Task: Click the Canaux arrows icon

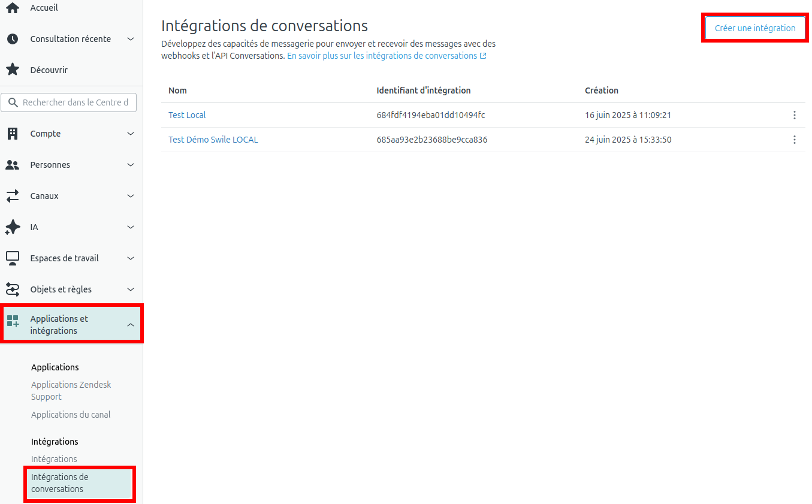Action: [13, 196]
